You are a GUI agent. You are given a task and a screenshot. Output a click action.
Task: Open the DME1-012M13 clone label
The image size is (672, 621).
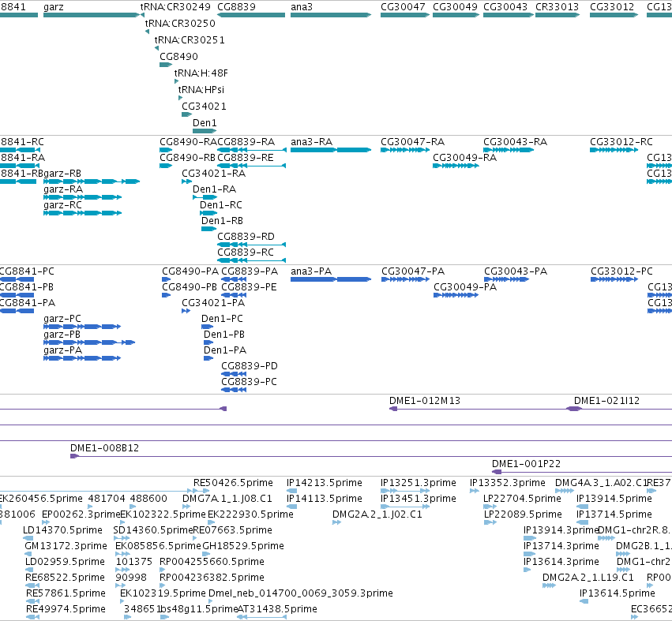pyautogui.click(x=425, y=402)
